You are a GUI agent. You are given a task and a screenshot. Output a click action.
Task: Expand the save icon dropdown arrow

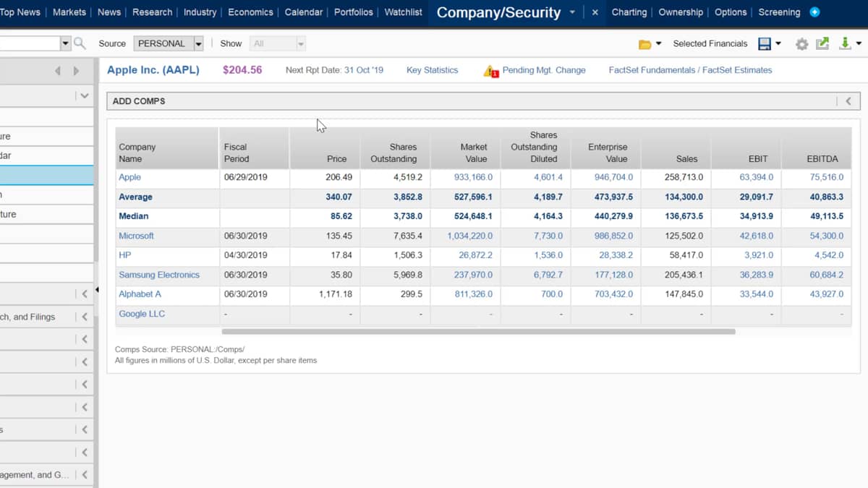tap(778, 44)
